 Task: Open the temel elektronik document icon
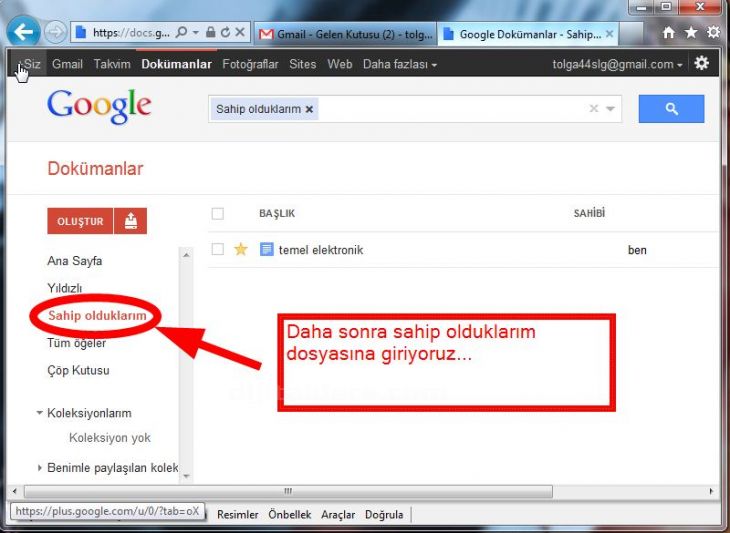tap(266, 250)
